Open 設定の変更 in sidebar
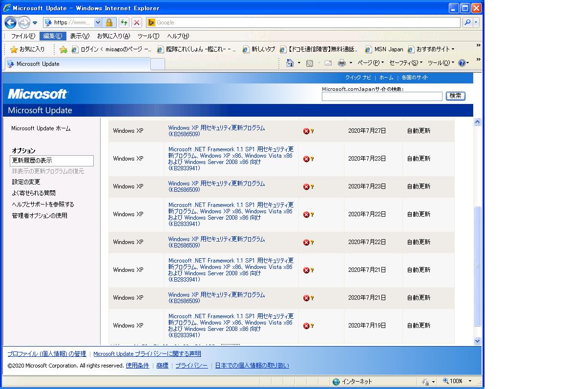The height and width of the screenshot is (389, 588). [x=26, y=182]
